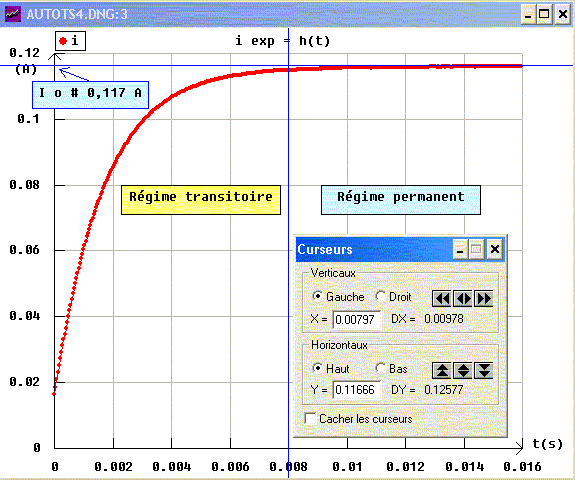
Task: Click the Régime transitoire yellow label
Action: pos(201,200)
